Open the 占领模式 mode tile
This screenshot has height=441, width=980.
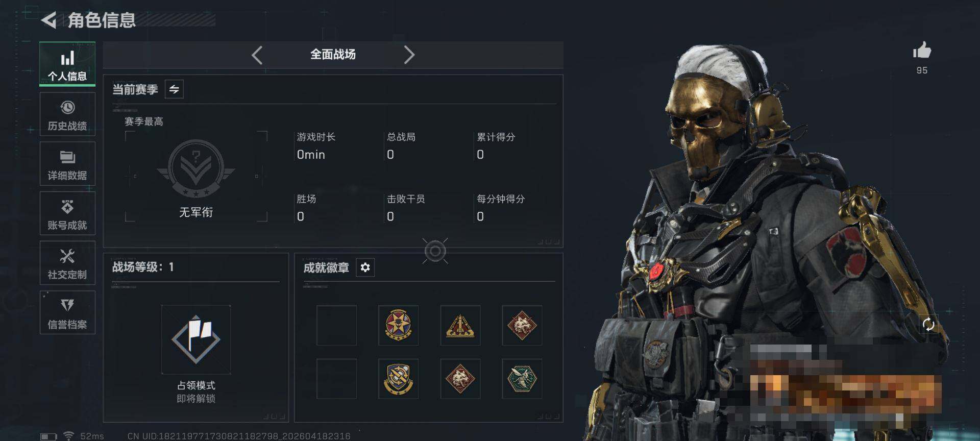coord(196,339)
